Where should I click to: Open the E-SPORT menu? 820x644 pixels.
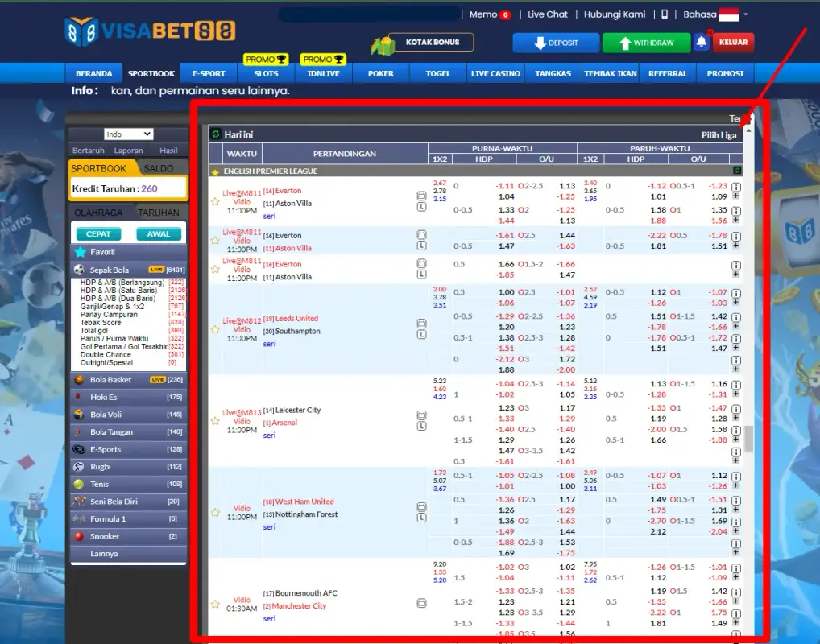208,73
